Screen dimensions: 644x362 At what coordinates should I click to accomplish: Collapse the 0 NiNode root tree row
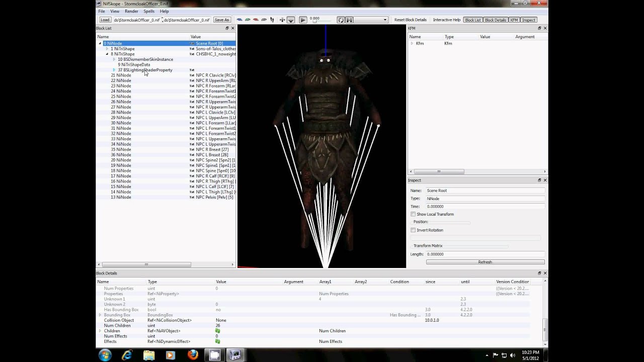pyautogui.click(x=100, y=44)
